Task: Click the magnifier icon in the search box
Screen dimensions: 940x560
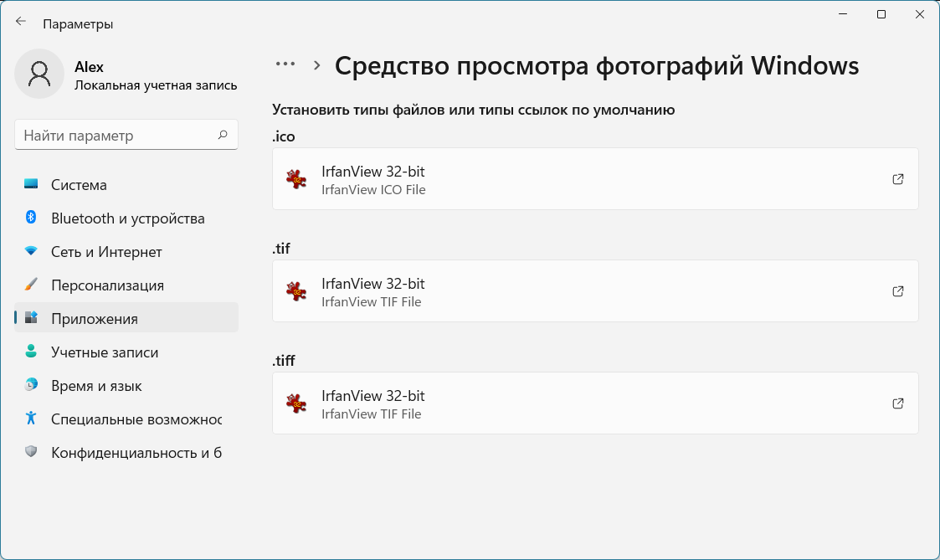Action: [x=223, y=135]
